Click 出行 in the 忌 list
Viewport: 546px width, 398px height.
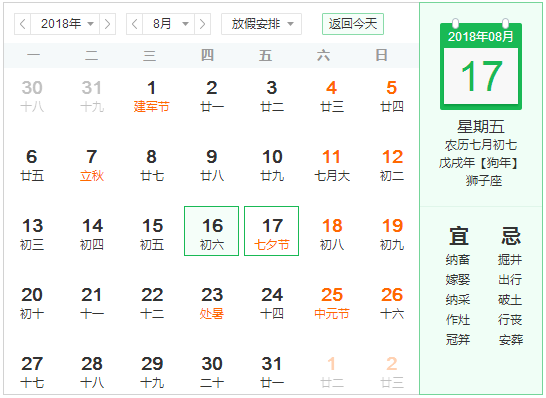pyautogui.click(x=510, y=280)
